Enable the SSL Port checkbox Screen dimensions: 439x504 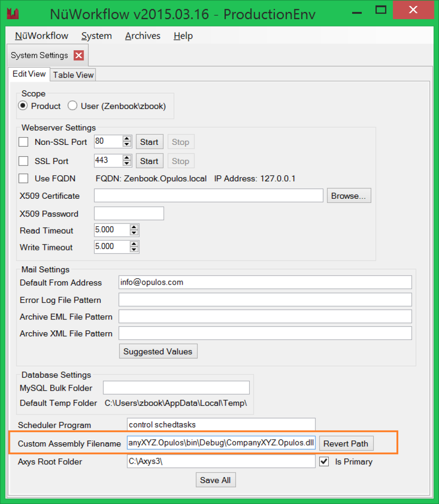point(23,161)
